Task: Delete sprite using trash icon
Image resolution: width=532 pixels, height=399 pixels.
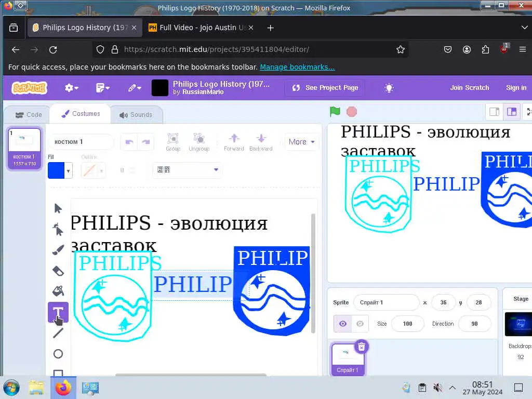Action: pyautogui.click(x=362, y=347)
